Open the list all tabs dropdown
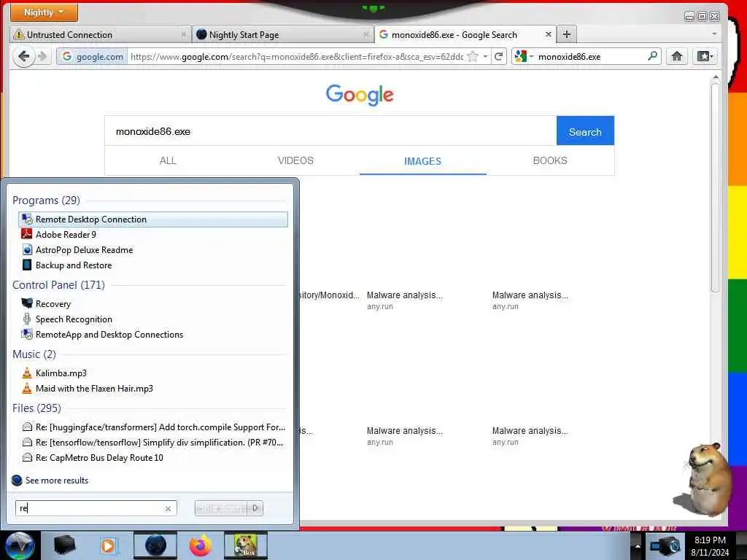This screenshot has height=560, width=747. coord(714,34)
